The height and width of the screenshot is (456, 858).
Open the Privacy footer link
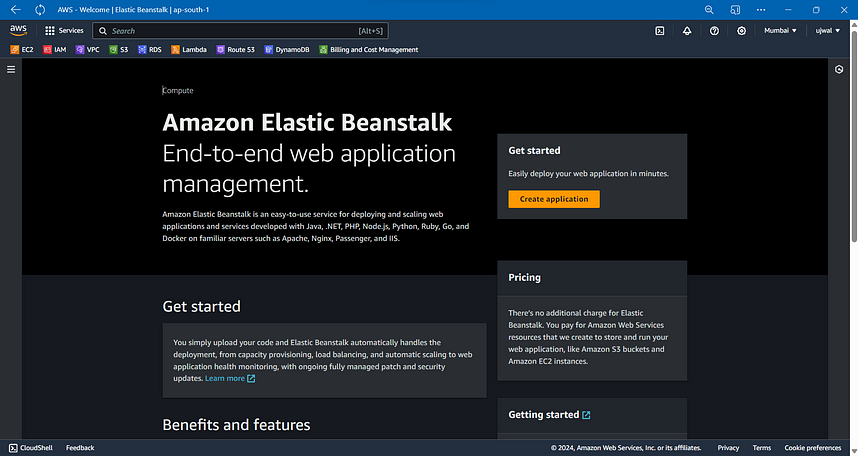coord(728,448)
